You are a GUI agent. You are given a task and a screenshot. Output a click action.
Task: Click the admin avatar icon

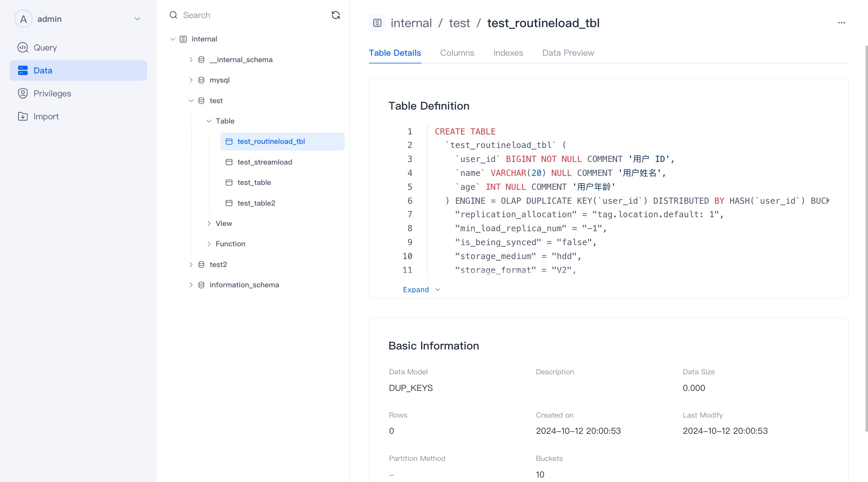pyautogui.click(x=23, y=19)
